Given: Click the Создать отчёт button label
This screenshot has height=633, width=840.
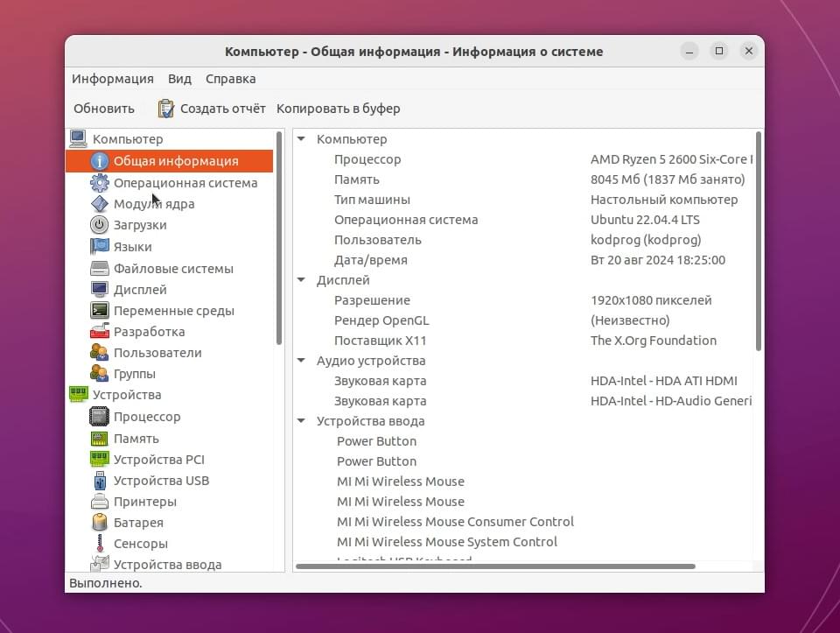Looking at the screenshot, I should point(223,109).
